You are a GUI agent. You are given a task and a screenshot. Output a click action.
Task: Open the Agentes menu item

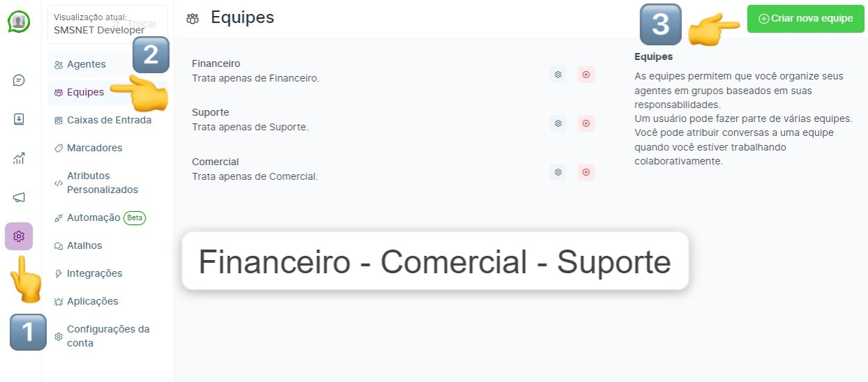click(86, 64)
